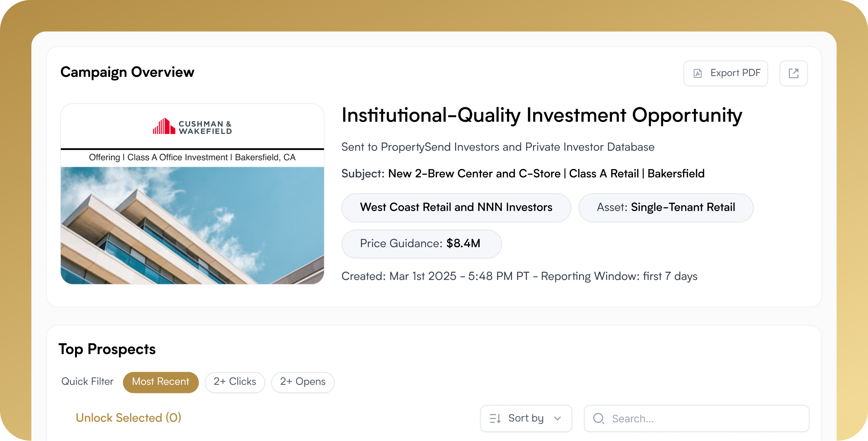Click Unlock Selected (0) link
This screenshot has height=441, width=868.
[128, 418]
